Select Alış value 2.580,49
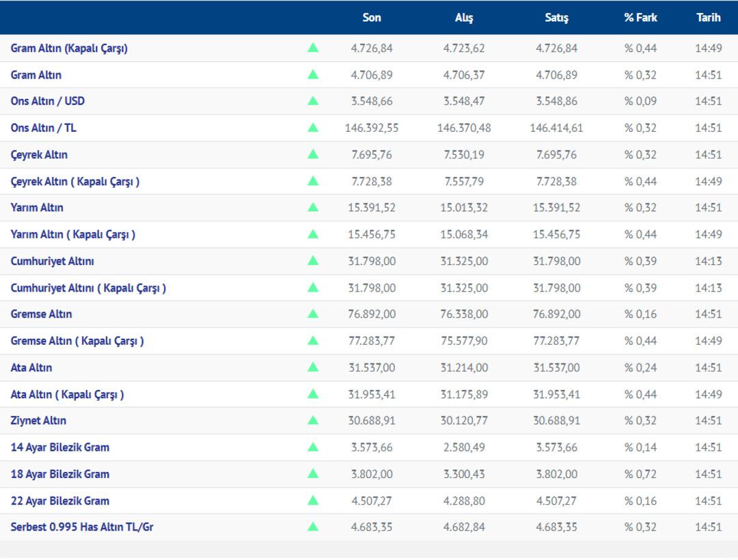The width and height of the screenshot is (738, 560). point(464,447)
